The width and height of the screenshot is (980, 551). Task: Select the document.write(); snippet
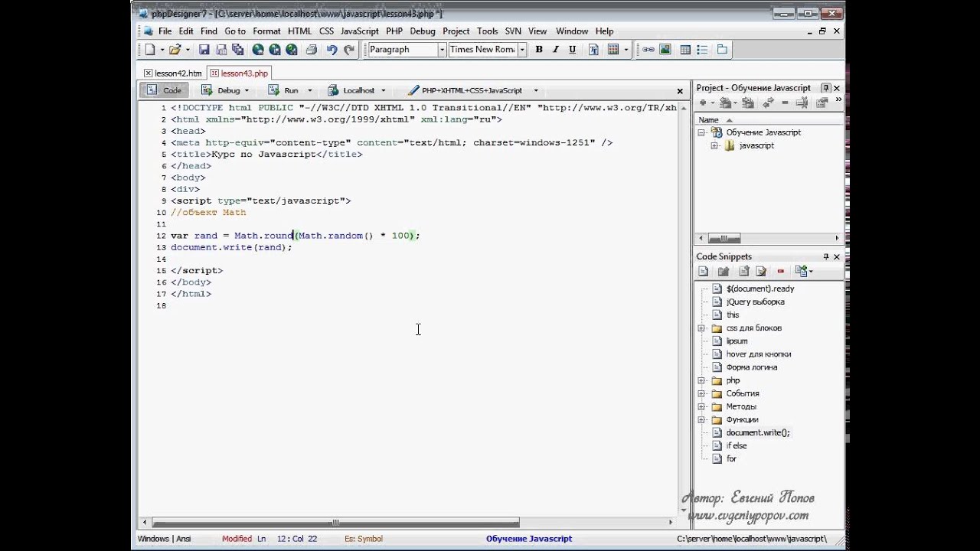(x=758, y=432)
